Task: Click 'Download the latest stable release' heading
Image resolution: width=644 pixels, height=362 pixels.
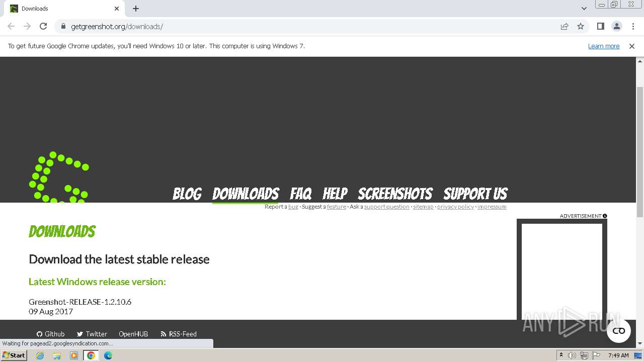Action: coord(119,259)
